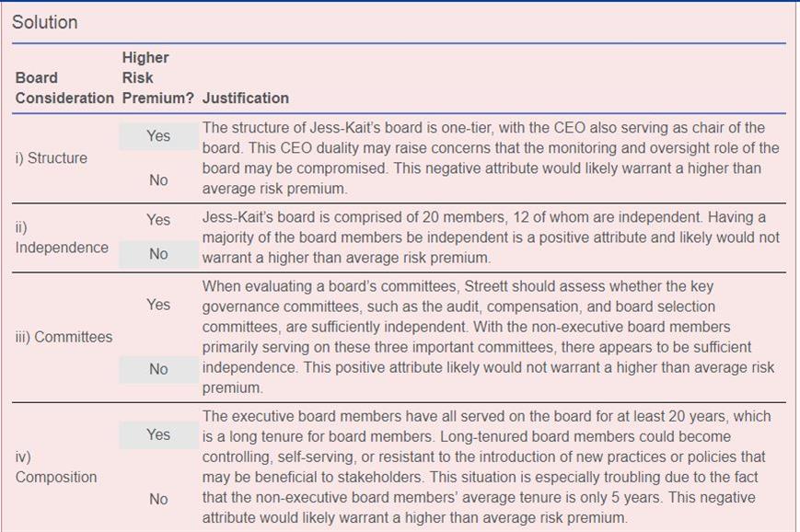Click justification mentioning audit and compensation committees
The width and height of the screenshot is (800, 532).
pyautogui.click(x=488, y=337)
